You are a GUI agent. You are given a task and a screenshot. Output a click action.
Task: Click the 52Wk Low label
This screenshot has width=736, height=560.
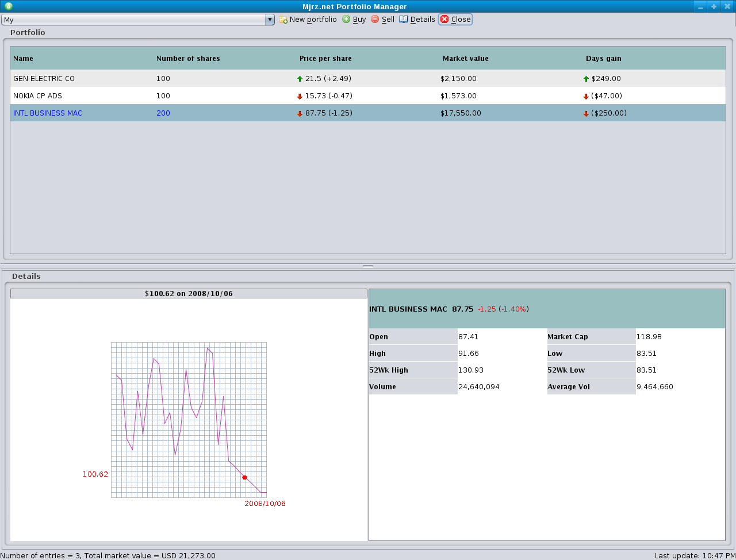[566, 370]
